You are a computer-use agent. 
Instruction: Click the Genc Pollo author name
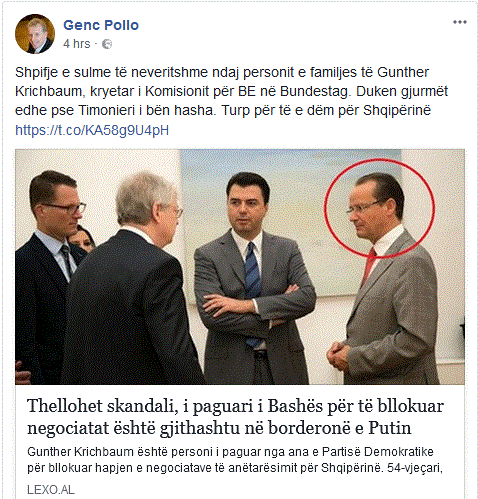101,25
